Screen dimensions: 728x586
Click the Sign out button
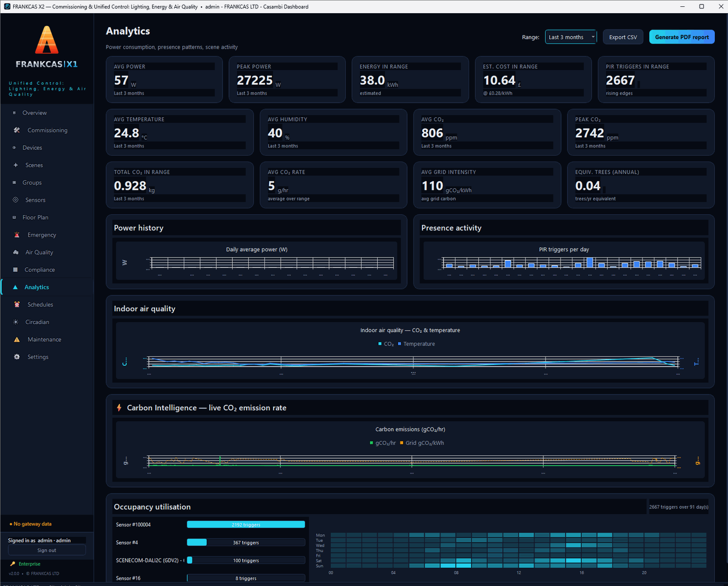point(47,550)
